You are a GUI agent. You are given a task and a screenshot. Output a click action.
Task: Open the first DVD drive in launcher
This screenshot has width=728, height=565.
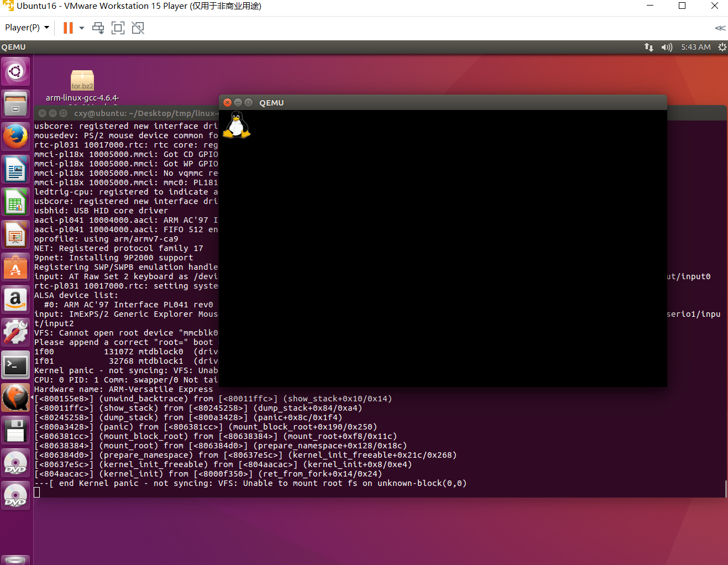15,462
